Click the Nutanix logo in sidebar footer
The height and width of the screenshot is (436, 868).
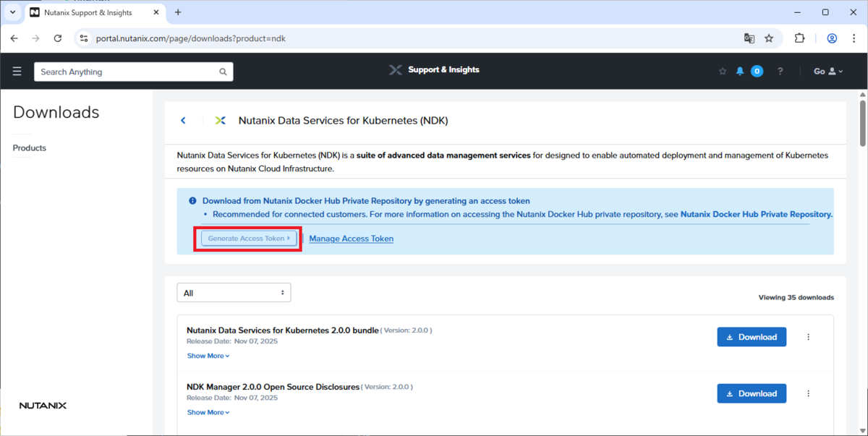43,406
